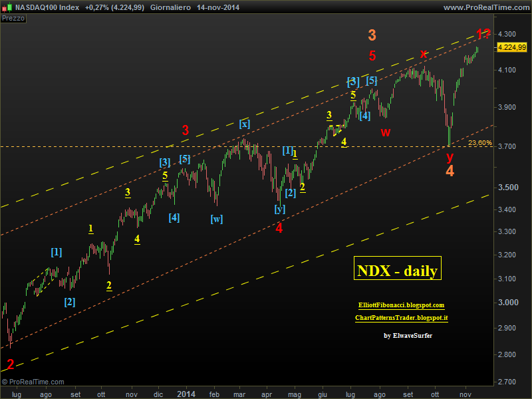
Task: Click the Prezzo panel label
Action: point(13,19)
